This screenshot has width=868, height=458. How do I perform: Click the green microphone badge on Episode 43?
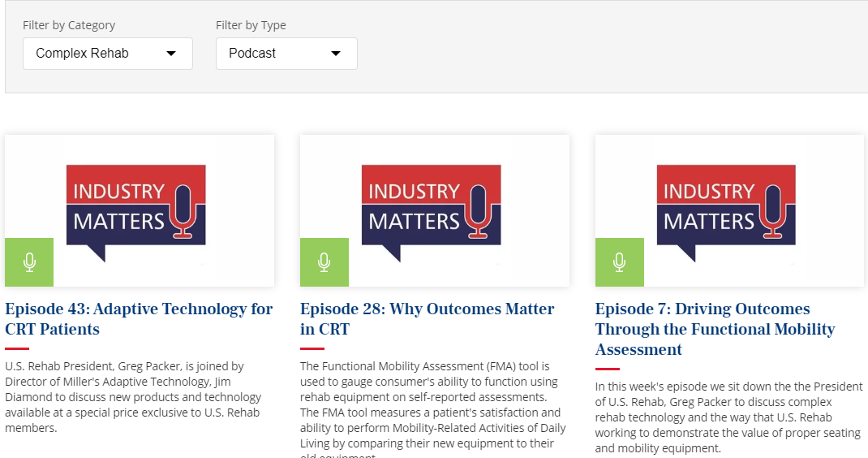click(29, 262)
